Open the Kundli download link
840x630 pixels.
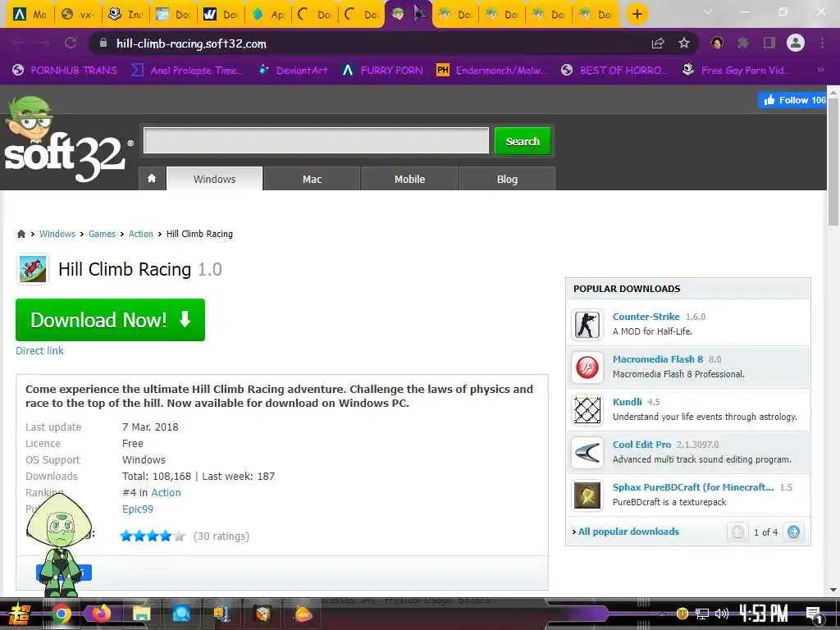[x=628, y=402]
